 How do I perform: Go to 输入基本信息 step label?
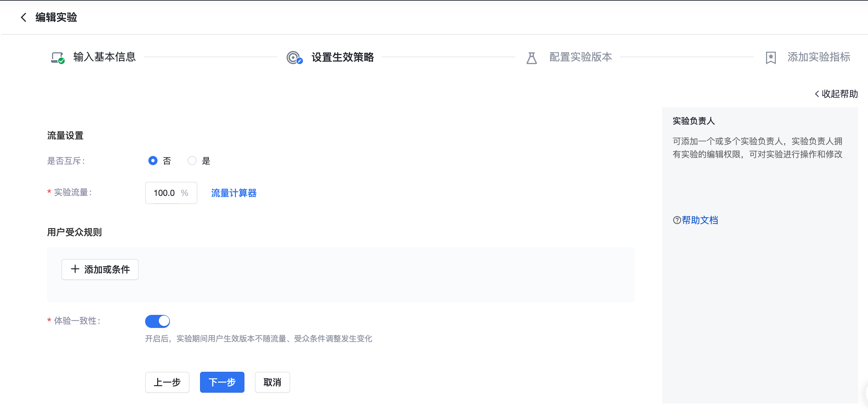click(105, 57)
